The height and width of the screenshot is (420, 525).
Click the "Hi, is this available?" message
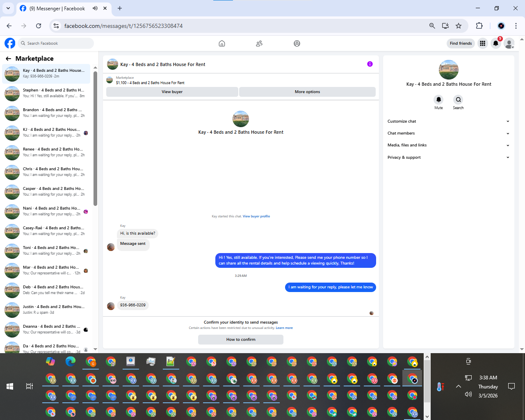pyautogui.click(x=138, y=233)
